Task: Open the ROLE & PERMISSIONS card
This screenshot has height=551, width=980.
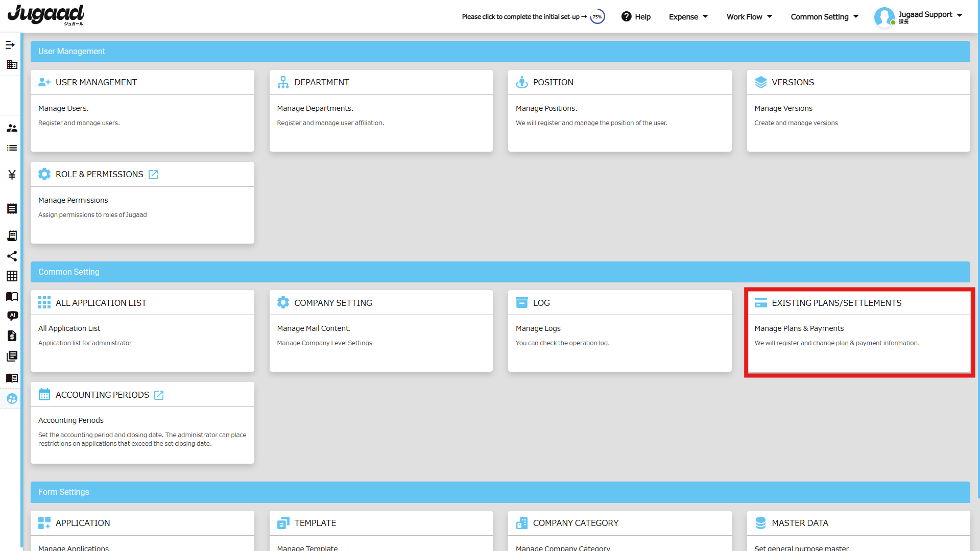Action: [142, 203]
